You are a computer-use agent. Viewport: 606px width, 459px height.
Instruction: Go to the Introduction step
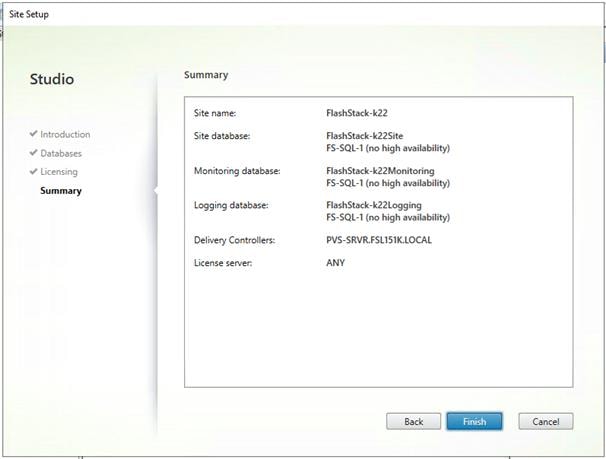click(x=65, y=134)
